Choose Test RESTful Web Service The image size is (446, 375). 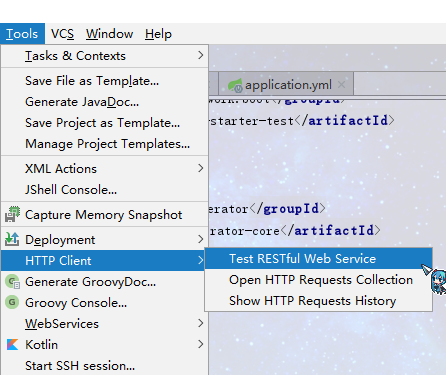pyautogui.click(x=318, y=259)
